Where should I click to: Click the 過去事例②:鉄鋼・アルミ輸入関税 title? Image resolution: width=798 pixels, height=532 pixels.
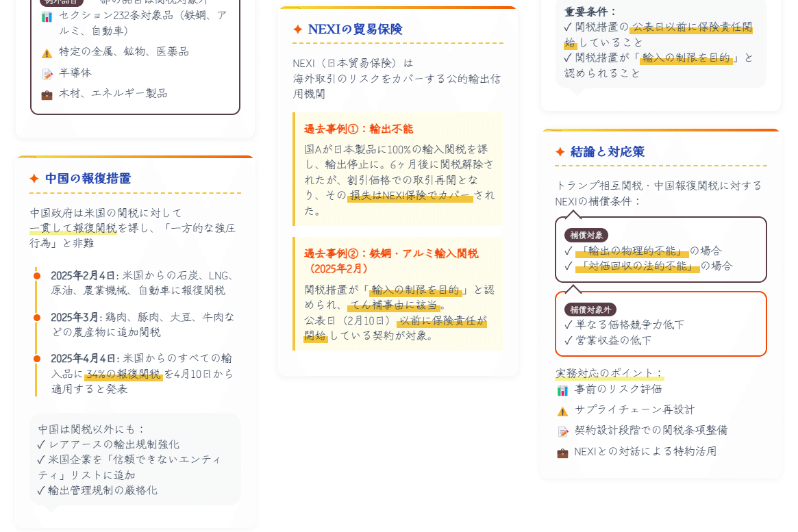click(391, 261)
